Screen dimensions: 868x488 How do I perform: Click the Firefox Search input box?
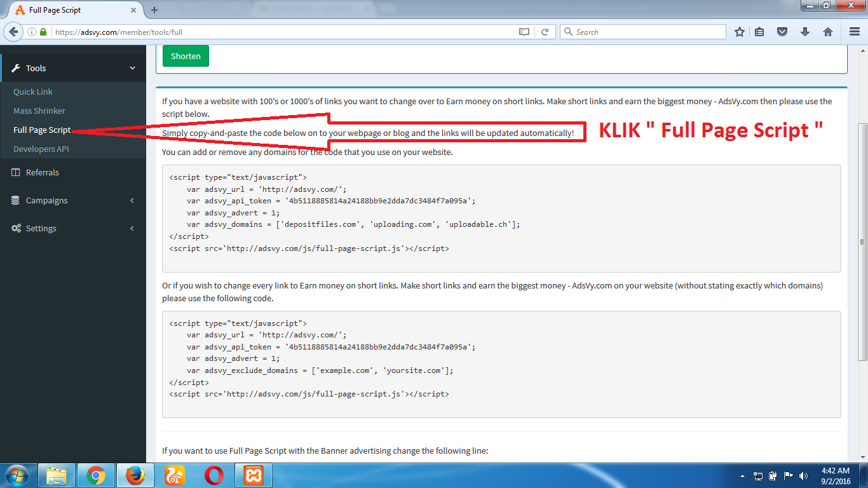coord(642,32)
